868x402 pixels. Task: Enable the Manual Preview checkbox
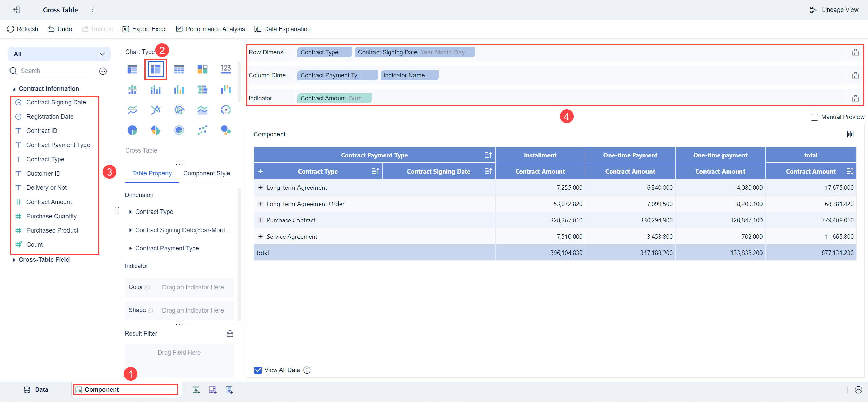[x=814, y=117]
